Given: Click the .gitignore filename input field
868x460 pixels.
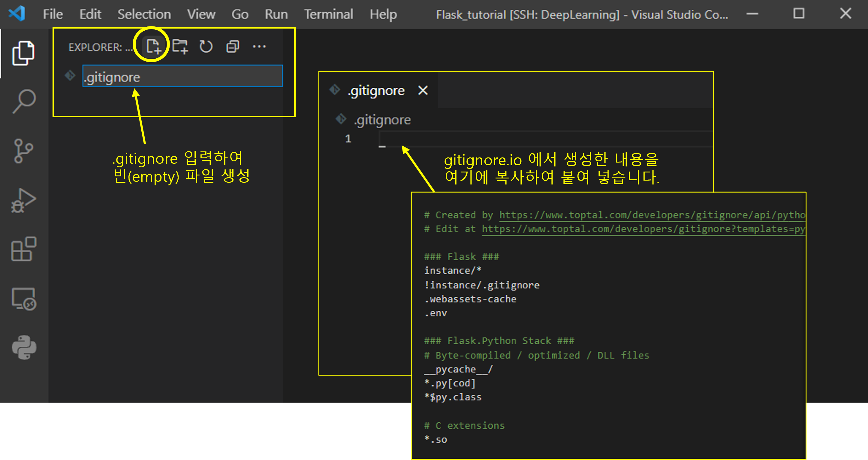Looking at the screenshot, I should coord(182,76).
